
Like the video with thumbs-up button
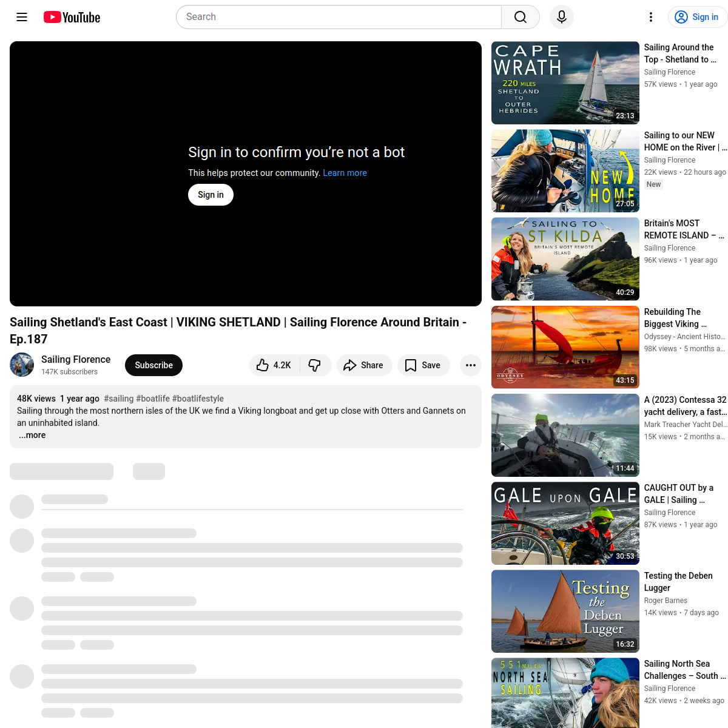[274, 365]
